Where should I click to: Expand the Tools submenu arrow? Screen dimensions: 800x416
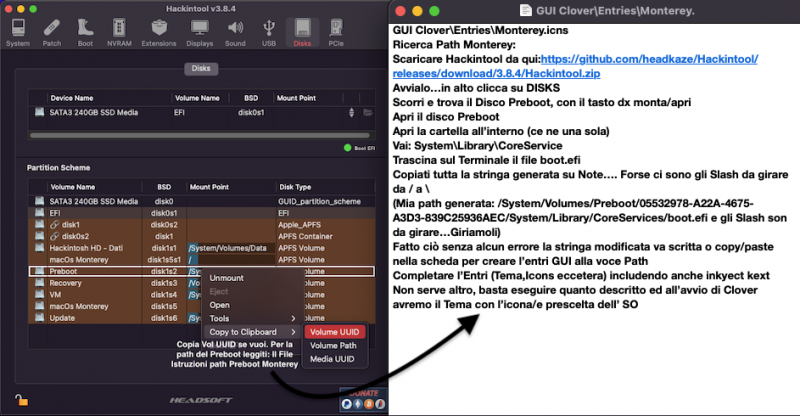(x=293, y=319)
